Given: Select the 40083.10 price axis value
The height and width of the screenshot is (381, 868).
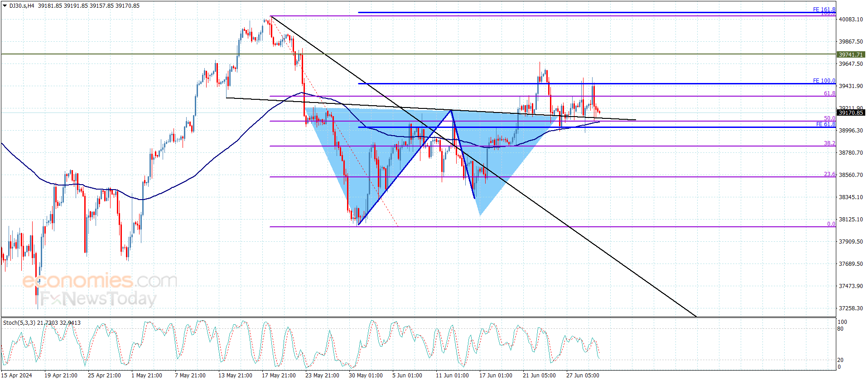Looking at the screenshot, I should (851, 19).
